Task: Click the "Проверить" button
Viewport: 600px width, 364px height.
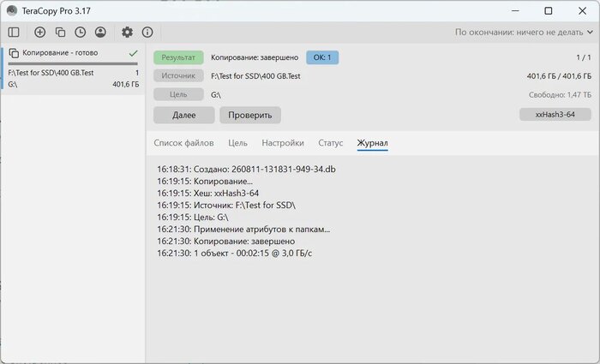Action: (x=250, y=115)
